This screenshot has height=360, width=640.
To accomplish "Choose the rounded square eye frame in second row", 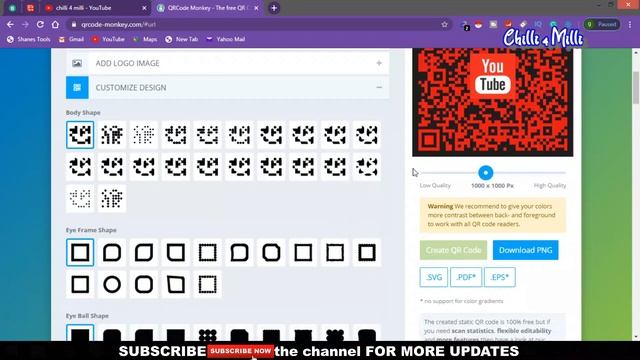I will (144, 284).
